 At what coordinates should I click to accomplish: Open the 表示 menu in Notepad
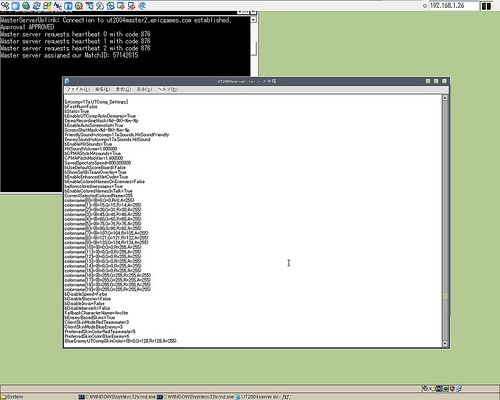click(144, 89)
